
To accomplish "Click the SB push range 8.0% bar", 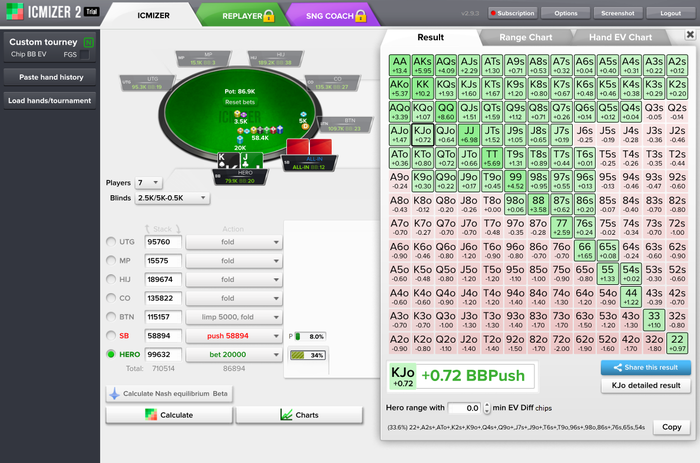I will point(310,337).
